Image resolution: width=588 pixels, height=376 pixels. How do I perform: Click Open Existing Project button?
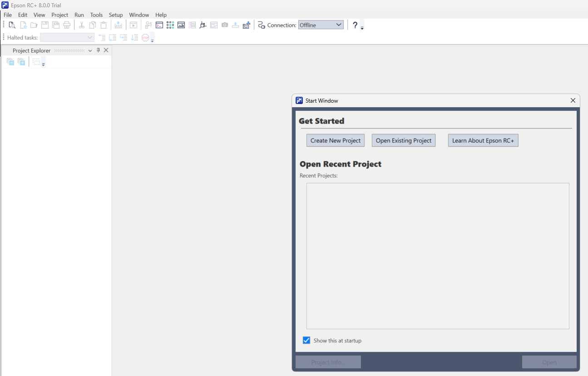coord(404,140)
